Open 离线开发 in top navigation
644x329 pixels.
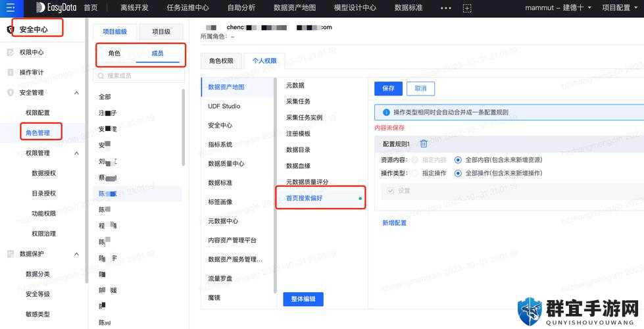pyautogui.click(x=134, y=8)
